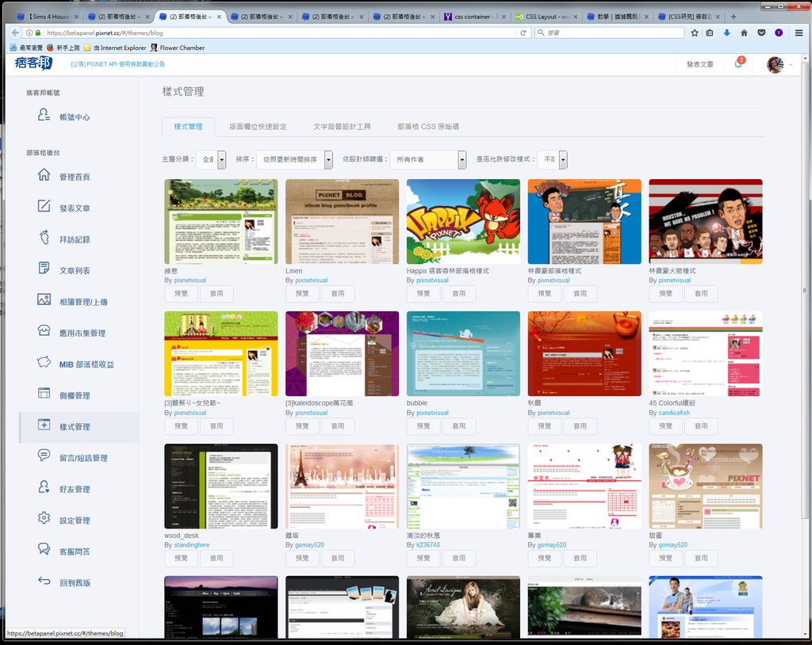Click 預覽 button for 綠意 theme
Screen dimensions: 812x645
pos(182,293)
